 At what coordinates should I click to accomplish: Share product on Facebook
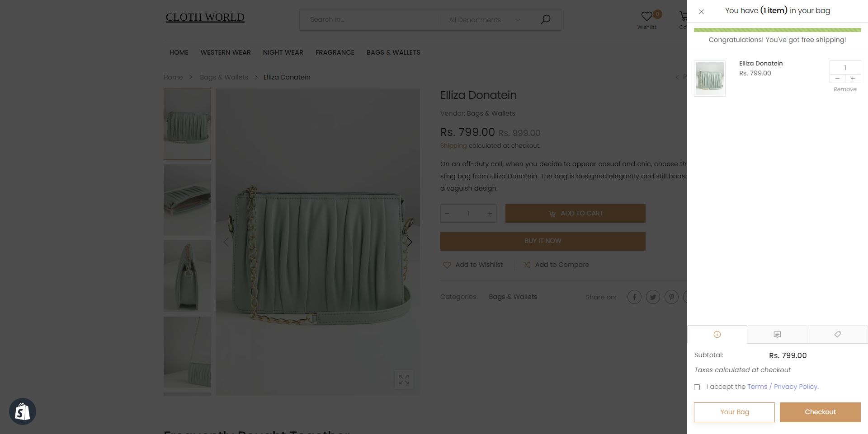tap(634, 297)
